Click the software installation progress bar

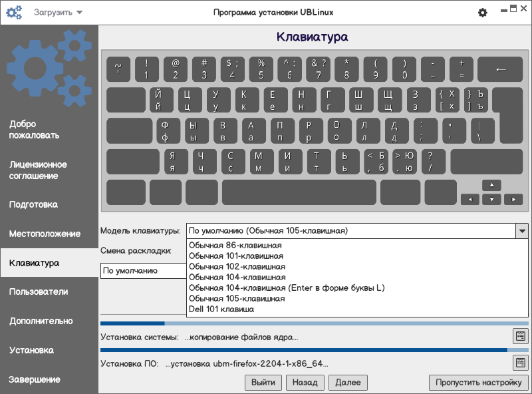point(315,350)
